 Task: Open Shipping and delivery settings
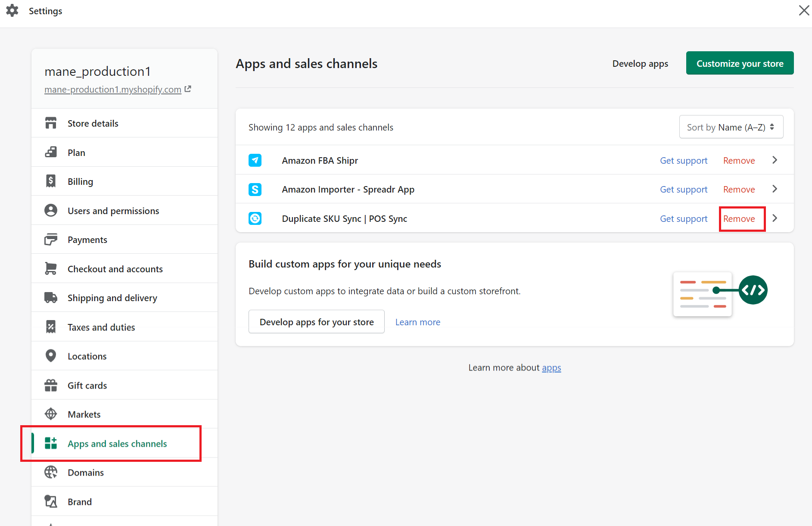click(124, 298)
